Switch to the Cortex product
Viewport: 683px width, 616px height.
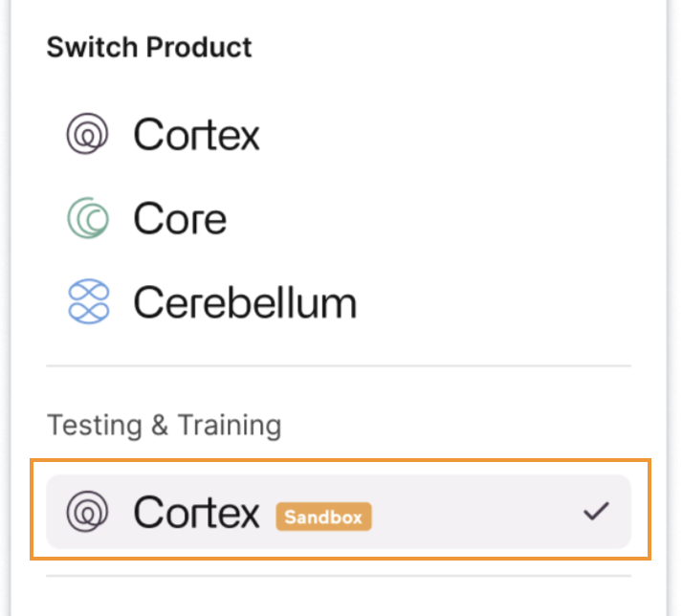click(x=339, y=134)
